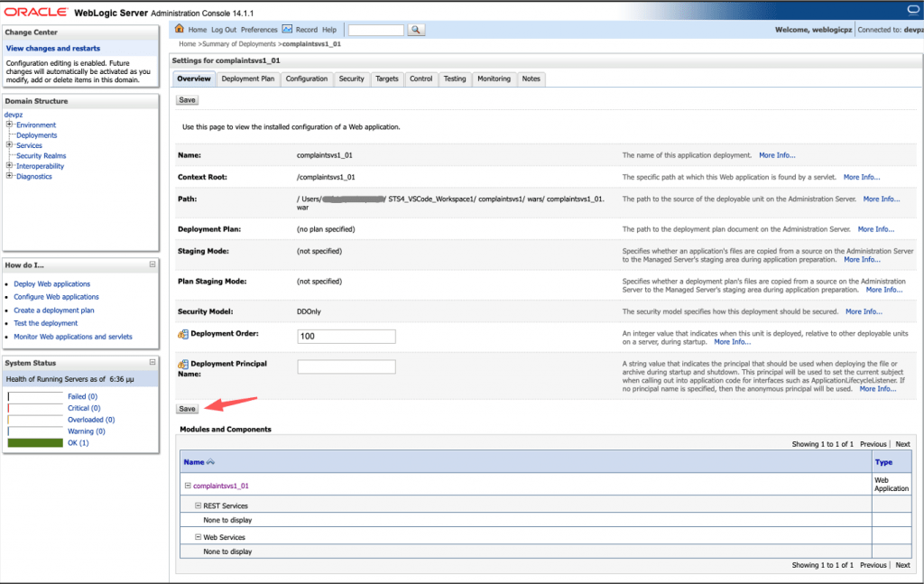
Task: Open the Monitoring tab
Action: (x=494, y=79)
